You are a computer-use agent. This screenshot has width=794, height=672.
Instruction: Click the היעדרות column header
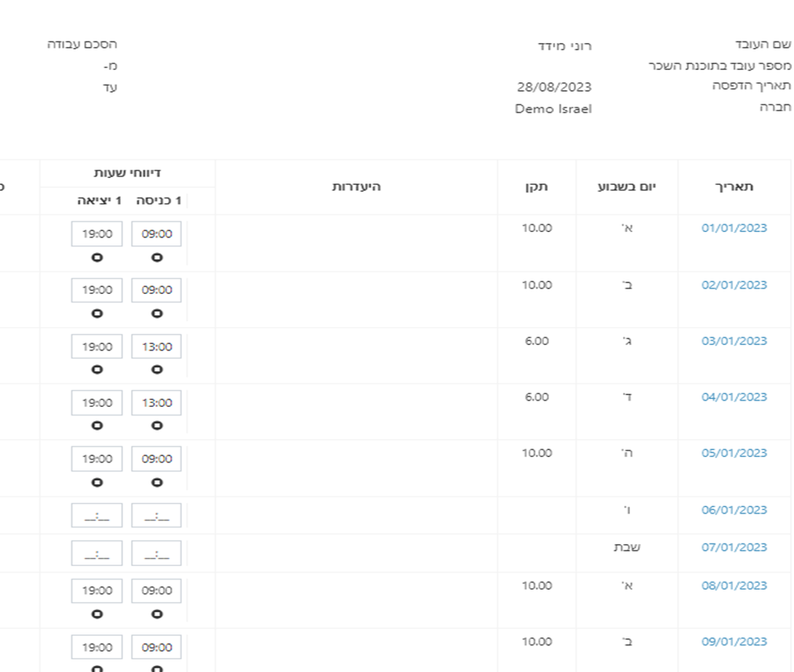click(356, 187)
